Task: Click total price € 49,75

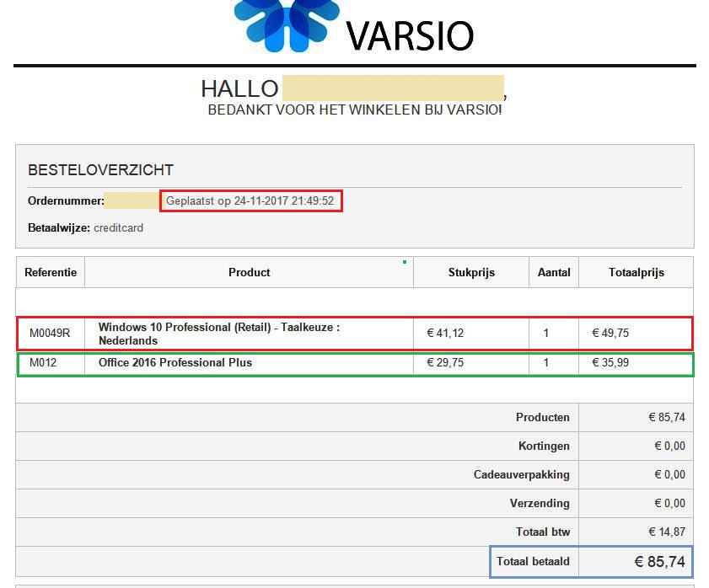Action: click(x=610, y=333)
